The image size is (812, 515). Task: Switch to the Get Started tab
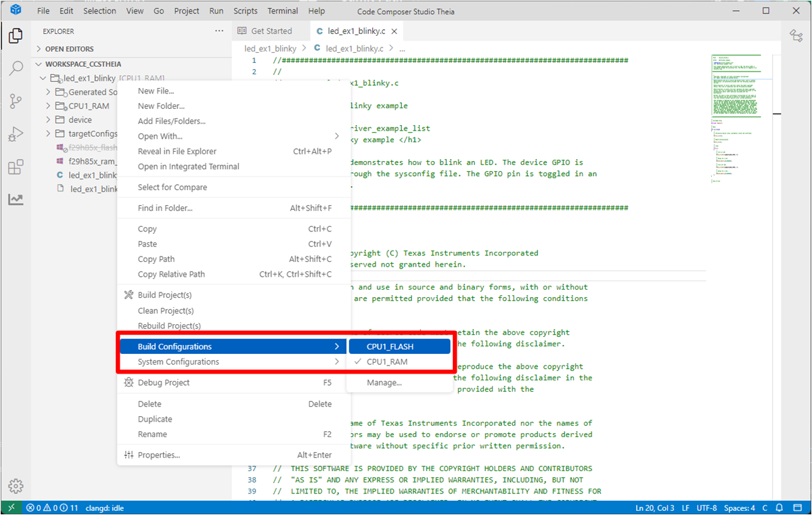point(271,31)
